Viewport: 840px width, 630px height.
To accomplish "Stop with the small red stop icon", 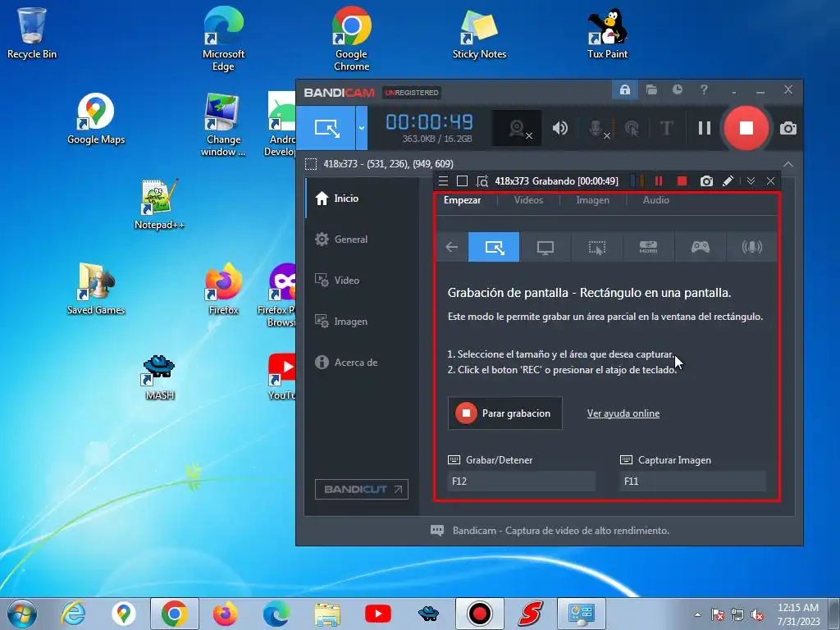I will point(682,181).
